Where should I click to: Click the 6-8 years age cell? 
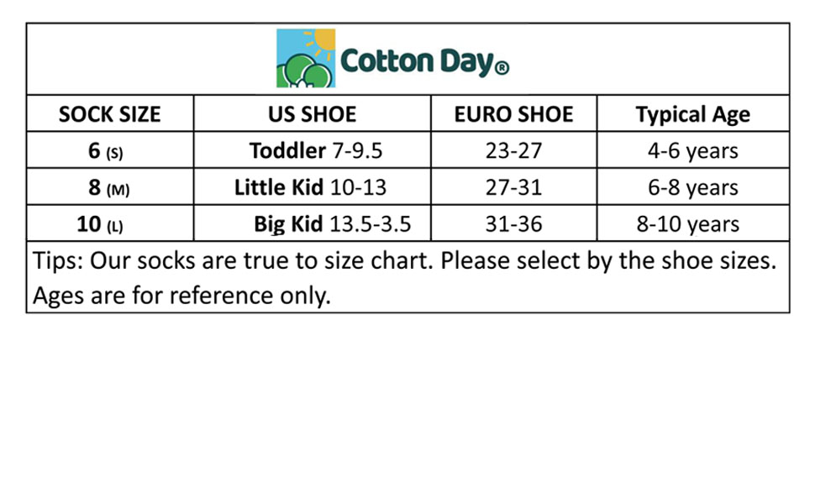(x=692, y=187)
